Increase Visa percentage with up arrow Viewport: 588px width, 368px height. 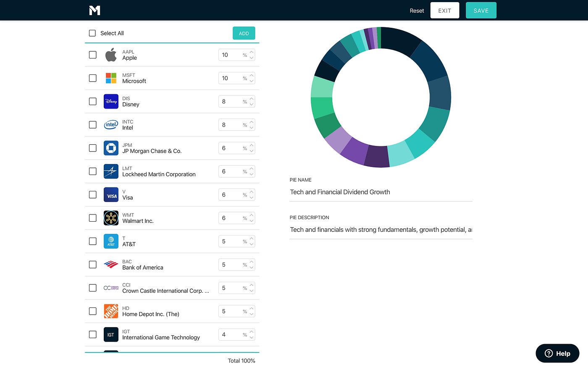[252, 193]
